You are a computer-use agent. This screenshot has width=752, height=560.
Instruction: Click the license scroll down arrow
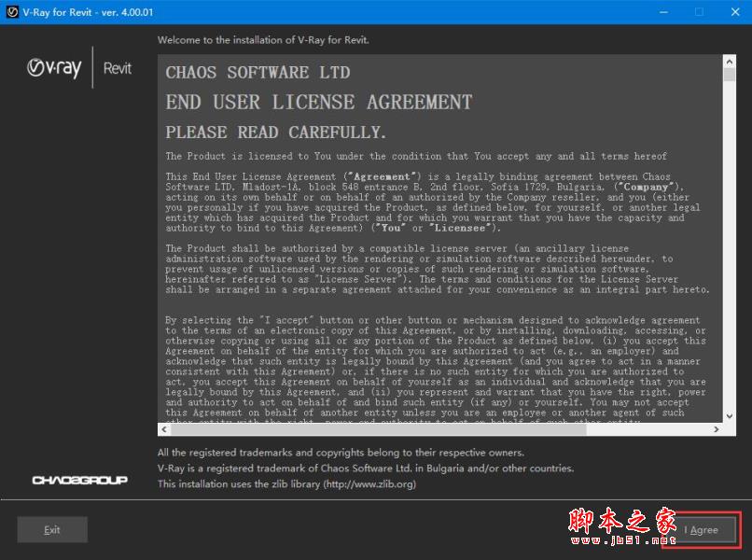[729, 416]
